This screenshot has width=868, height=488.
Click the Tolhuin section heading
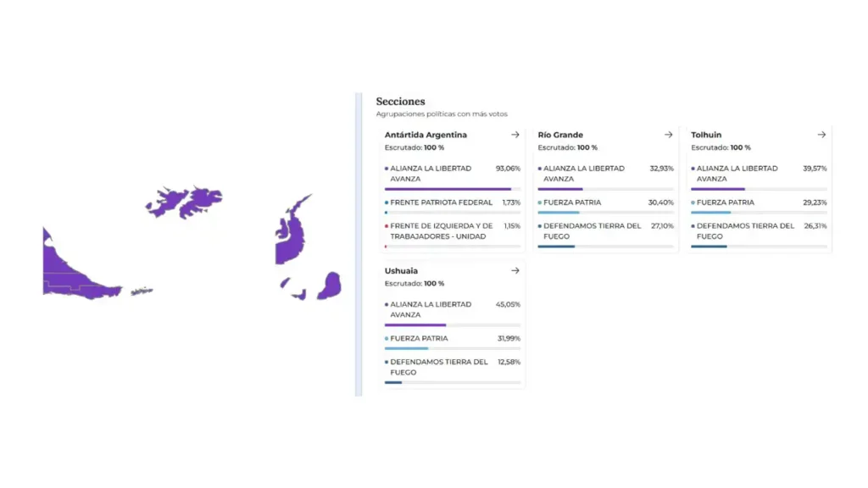[706, 135]
